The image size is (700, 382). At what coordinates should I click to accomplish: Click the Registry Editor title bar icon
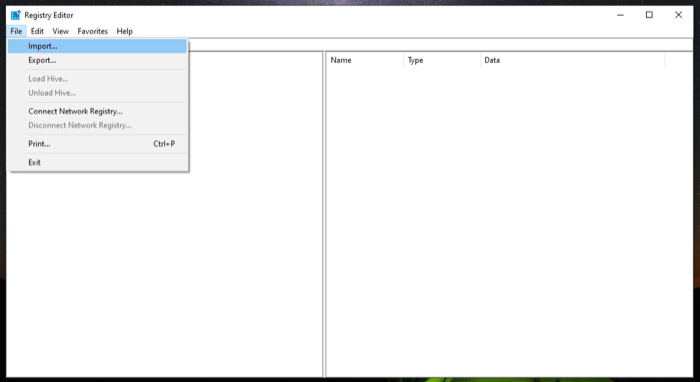(x=16, y=15)
